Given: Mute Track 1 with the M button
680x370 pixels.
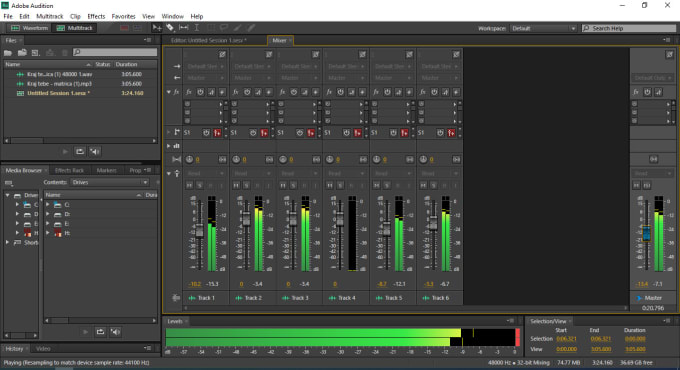Looking at the screenshot, I should [x=190, y=185].
